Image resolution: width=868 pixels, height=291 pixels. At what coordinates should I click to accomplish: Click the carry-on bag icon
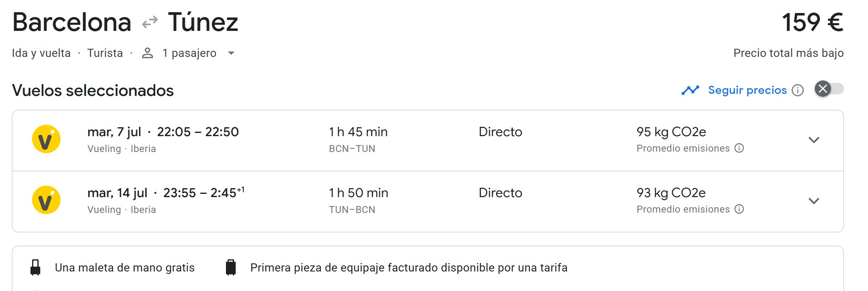tap(35, 267)
